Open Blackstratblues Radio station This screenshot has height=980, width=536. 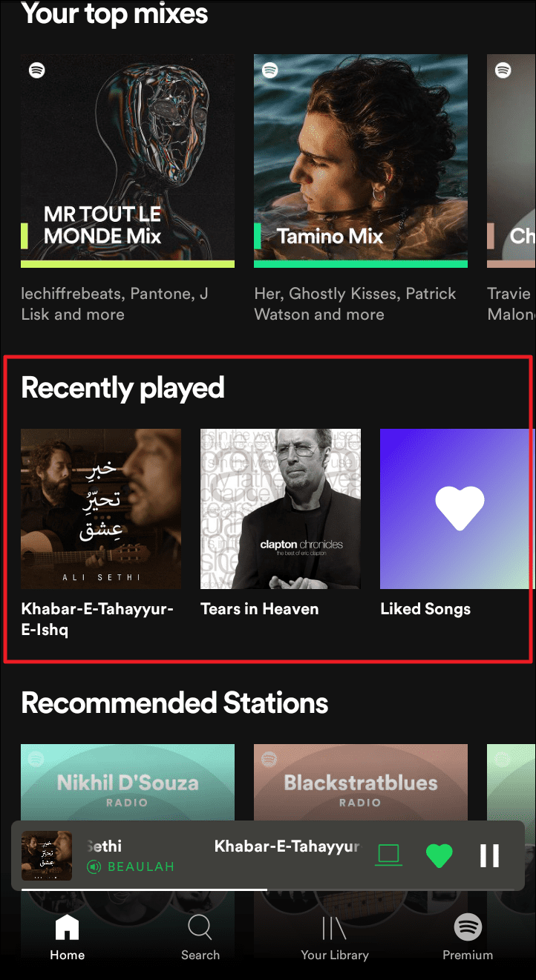click(x=361, y=783)
